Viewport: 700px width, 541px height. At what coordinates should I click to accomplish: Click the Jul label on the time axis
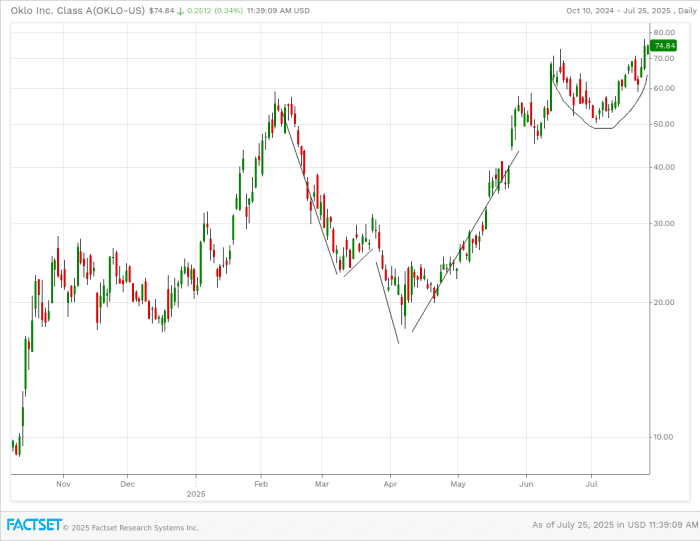click(592, 484)
